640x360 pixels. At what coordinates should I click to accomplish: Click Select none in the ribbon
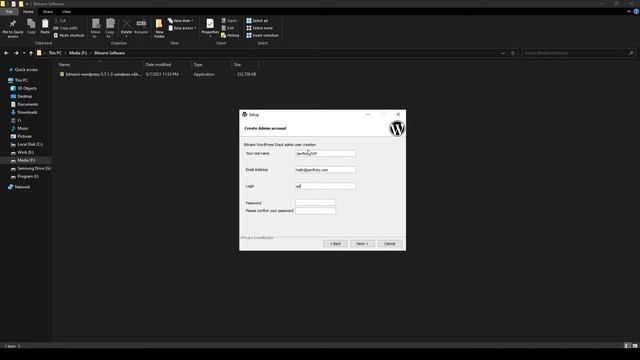click(259, 28)
